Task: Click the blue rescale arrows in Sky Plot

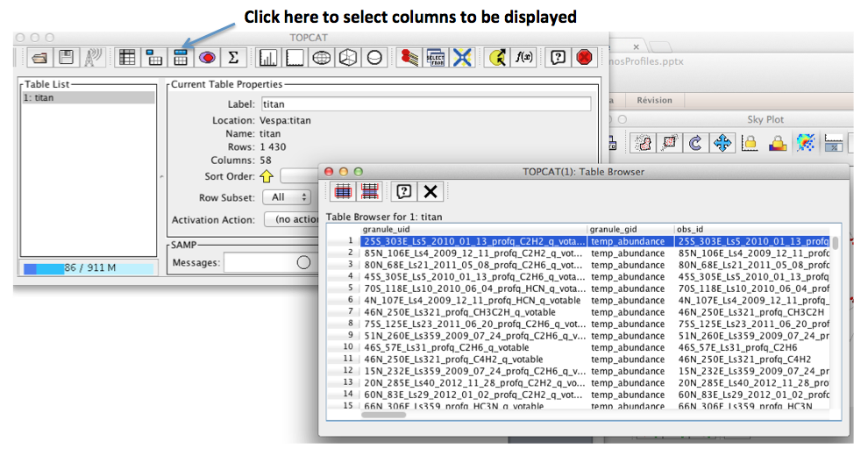Action: pos(722,143)
